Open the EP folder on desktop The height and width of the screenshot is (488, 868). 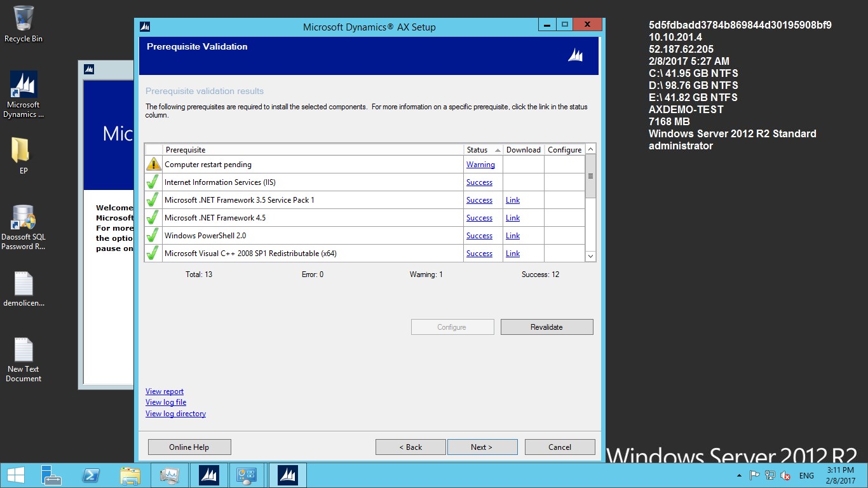(21, 151)
